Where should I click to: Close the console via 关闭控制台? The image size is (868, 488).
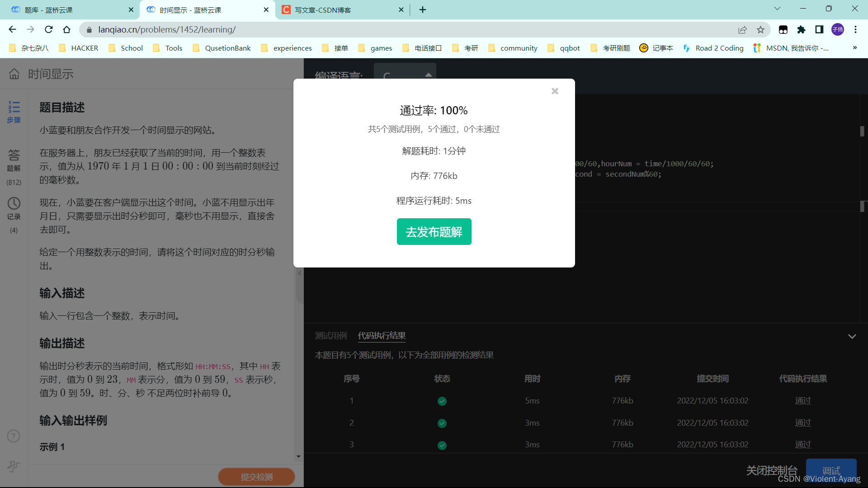click(772, 470)
